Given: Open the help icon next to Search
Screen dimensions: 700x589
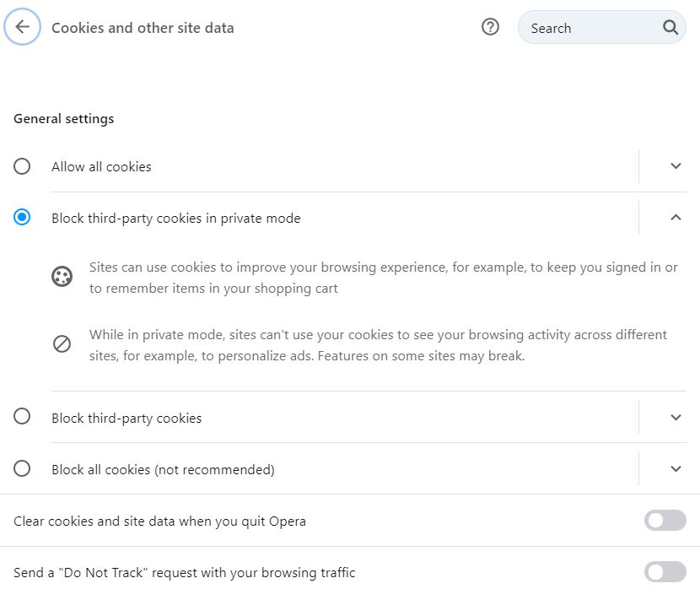Looking at the screenshot, I should pos(490,26).
